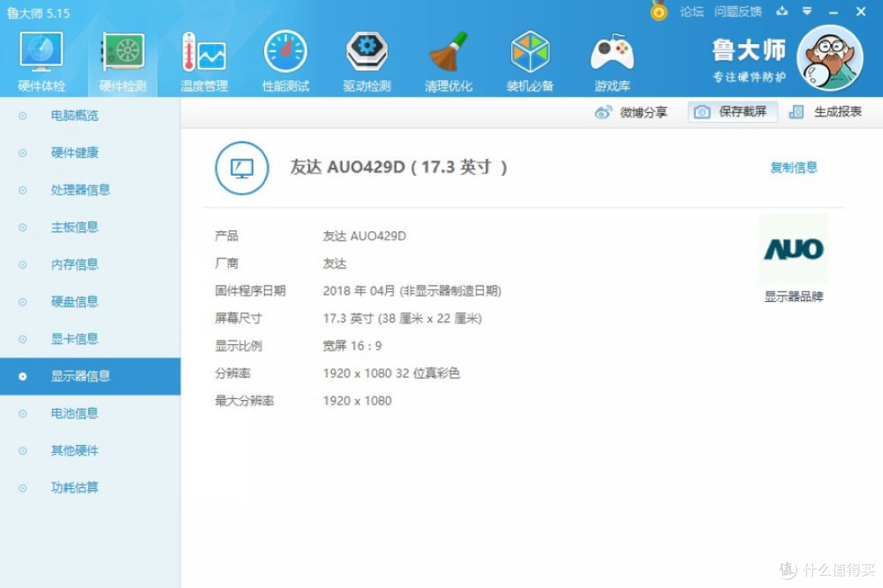This screenshot has width=883, height=588.
Task: Click radio bullet beside 电脑概览
Action: 23,116
